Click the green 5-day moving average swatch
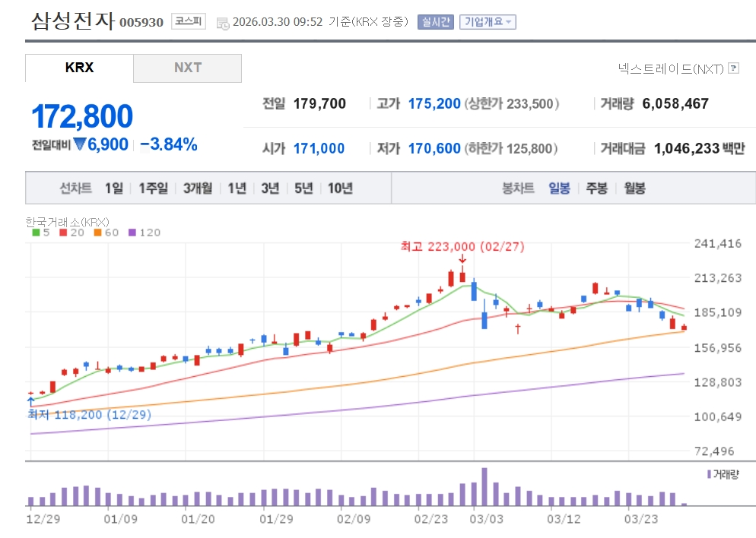Screen dimensions: 756x538 (x=35, y=233)
